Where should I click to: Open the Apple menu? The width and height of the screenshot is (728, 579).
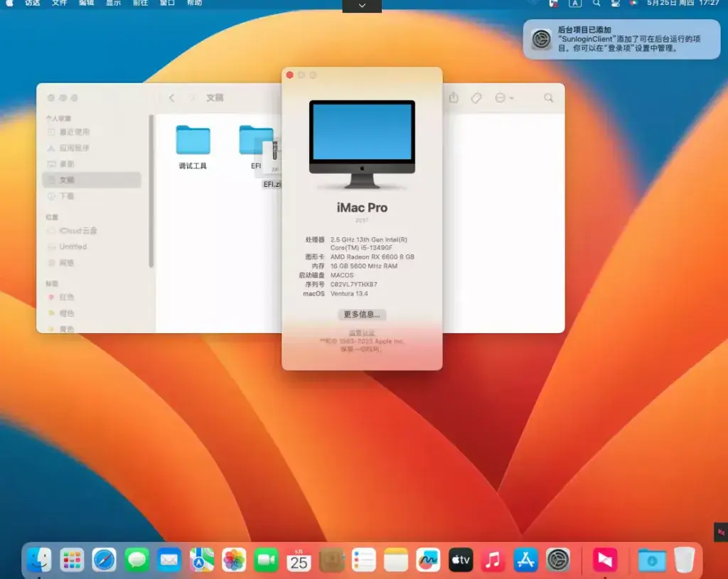point(9,3)
